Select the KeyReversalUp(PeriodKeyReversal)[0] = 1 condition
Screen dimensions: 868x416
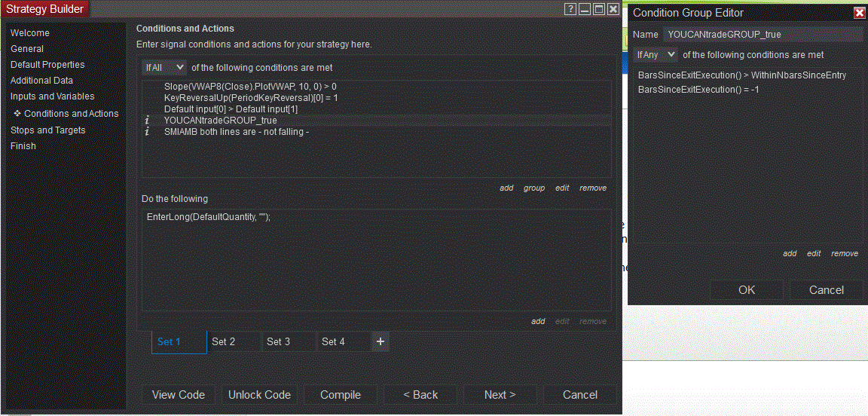point(377,98)
